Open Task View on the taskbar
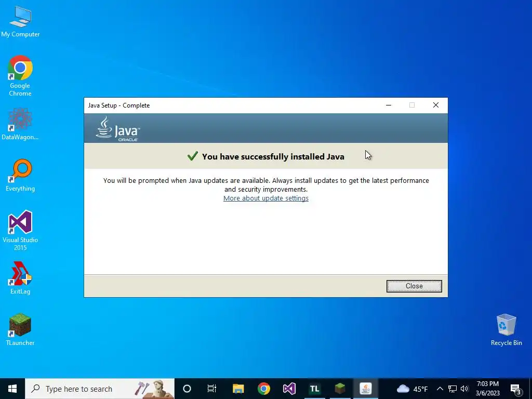Image resolution: width=532 pixels, height=399 pixels. pyautogui.click(x=212, y=389)
